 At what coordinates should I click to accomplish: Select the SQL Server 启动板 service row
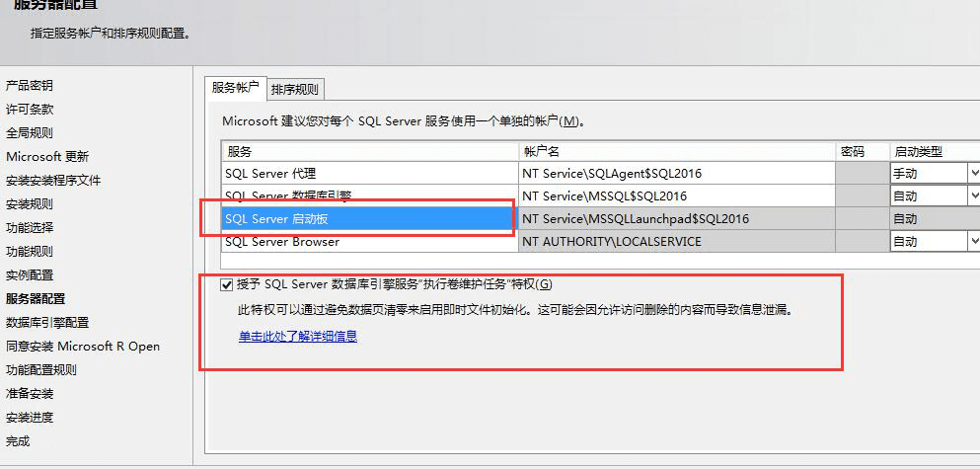[x=370, y=219]
